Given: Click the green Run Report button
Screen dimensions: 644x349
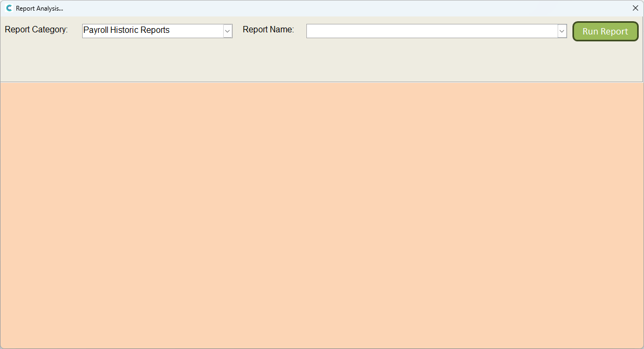Looking at the screenshot, I should click(x=605, y=31).
